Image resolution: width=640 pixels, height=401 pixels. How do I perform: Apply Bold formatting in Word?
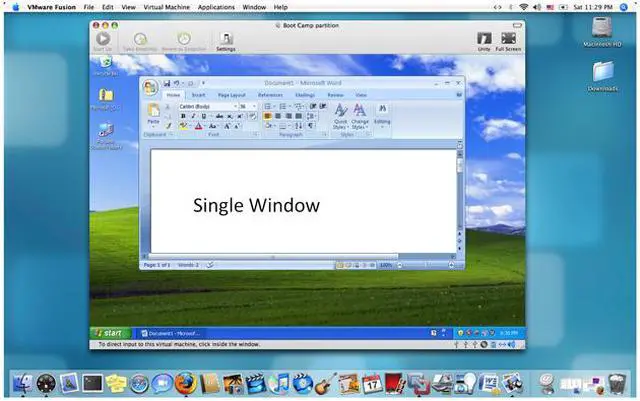pyautogui.click(x=183, y=116)
